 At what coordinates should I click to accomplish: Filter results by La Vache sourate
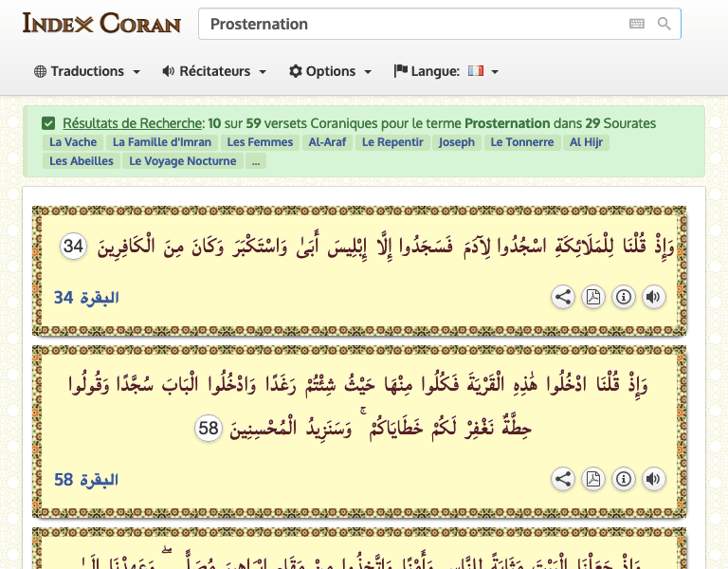pos(73,142)
